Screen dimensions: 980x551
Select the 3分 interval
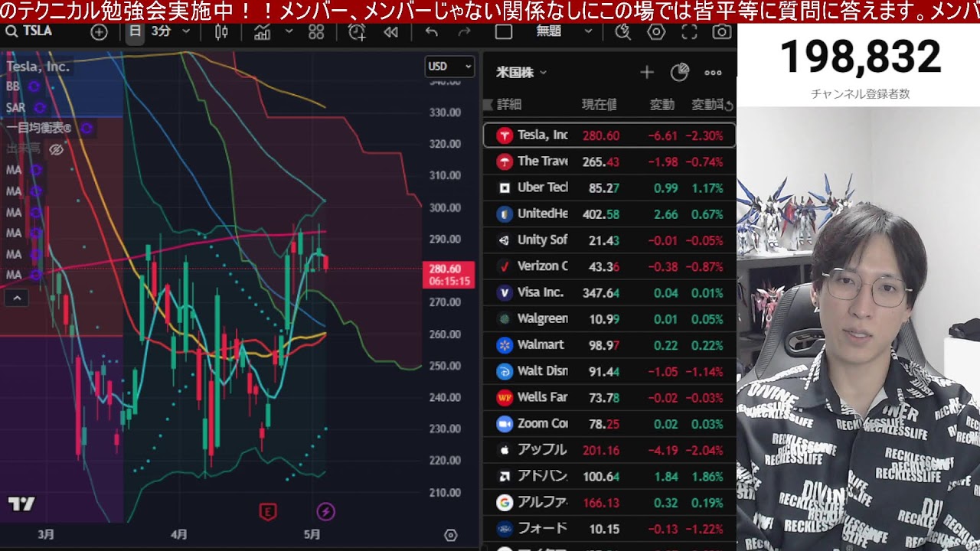click(x=160, y=31)
